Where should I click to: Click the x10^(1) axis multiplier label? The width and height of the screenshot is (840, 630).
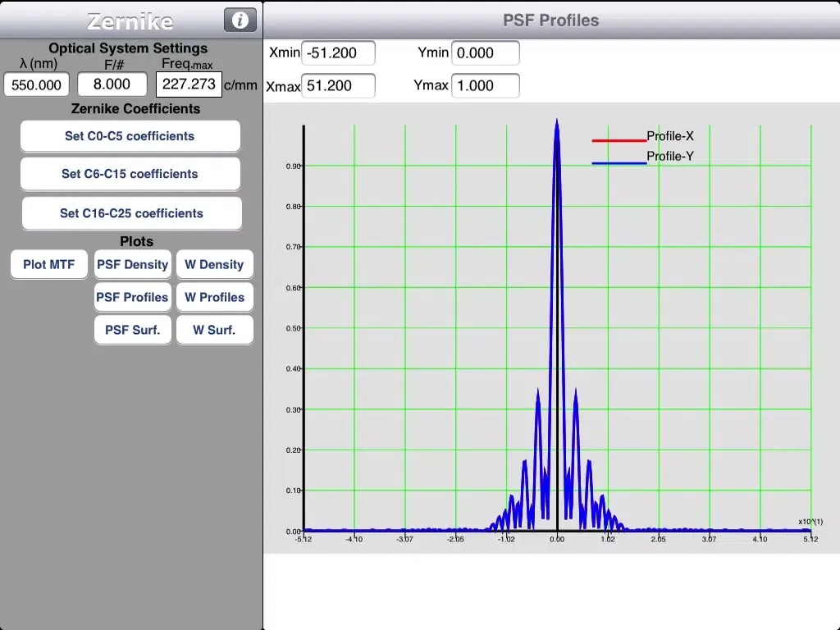click(x=810, y=522)
